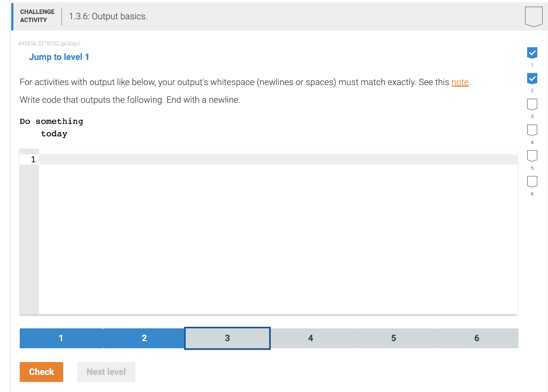Check the part 4 completion marker
Screen dimensions: 548x392
[532, 130]
